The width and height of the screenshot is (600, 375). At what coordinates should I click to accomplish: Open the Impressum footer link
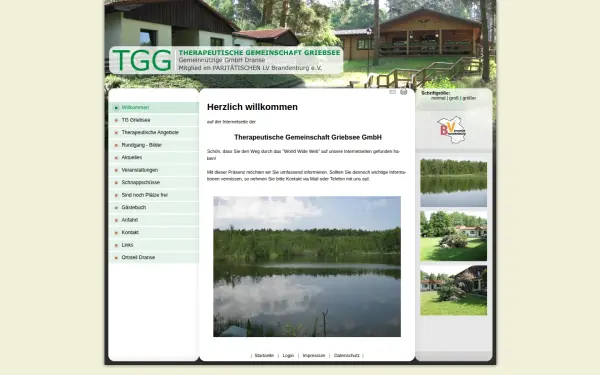click(x=314, y=355)
